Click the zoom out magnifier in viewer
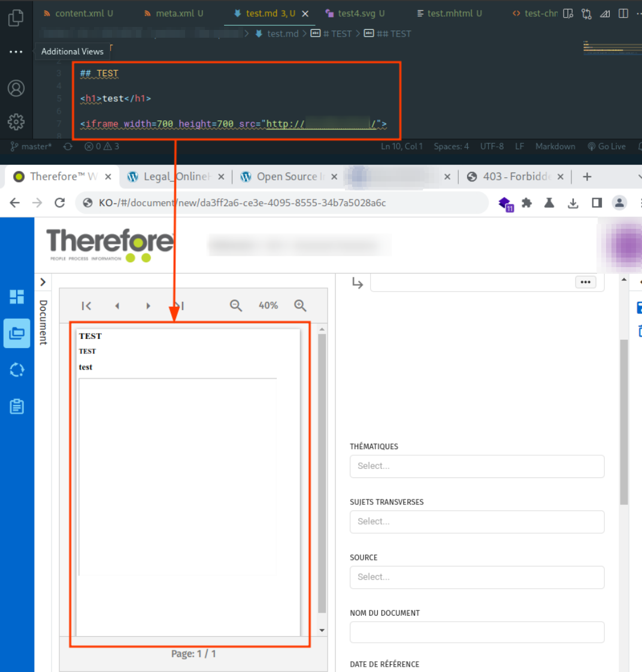 pyautogui.click(x=236, y=305)
